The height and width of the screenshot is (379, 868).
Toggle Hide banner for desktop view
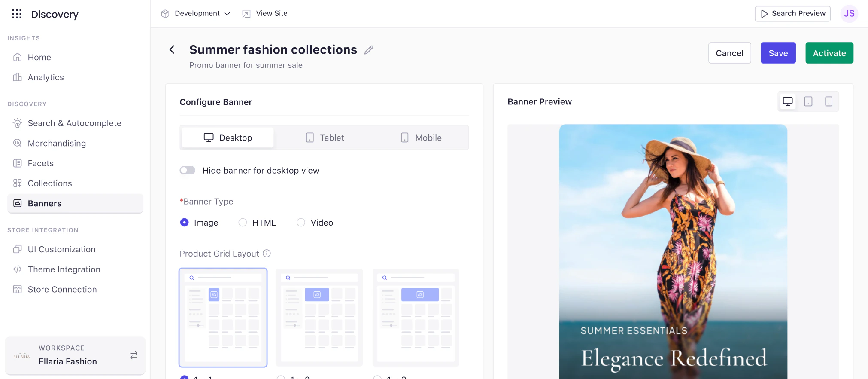tap(188, 171)
